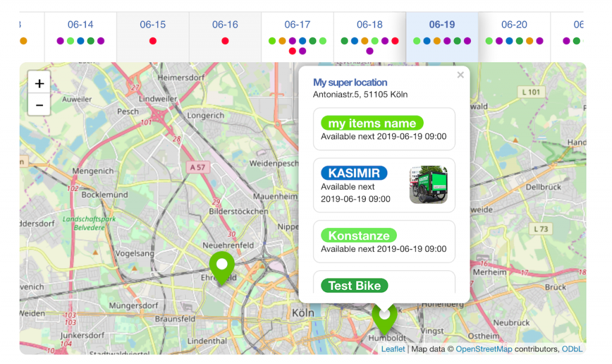Viewport: 612px width, 364px height.
Task: Click the KASIMIR cargo bike thumbnail
Action: pyautogui.click(x=429, y=185)
